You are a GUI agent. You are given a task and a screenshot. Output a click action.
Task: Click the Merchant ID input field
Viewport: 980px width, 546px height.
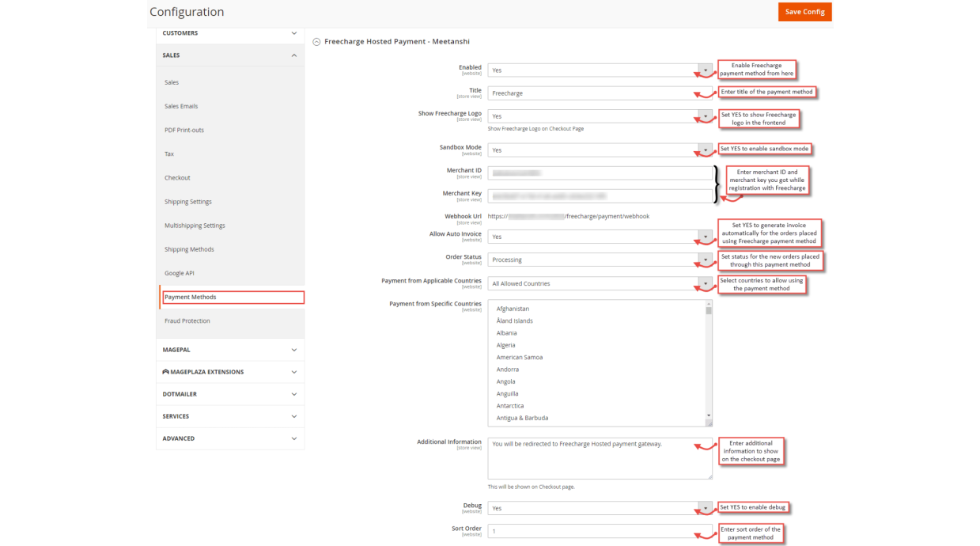click(600, 173)
